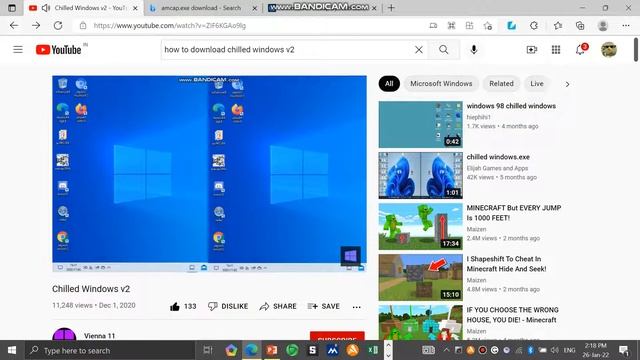This screenshot has height=360, width=640.
Task: Open volume control in system tray
Action: [554, 350]
